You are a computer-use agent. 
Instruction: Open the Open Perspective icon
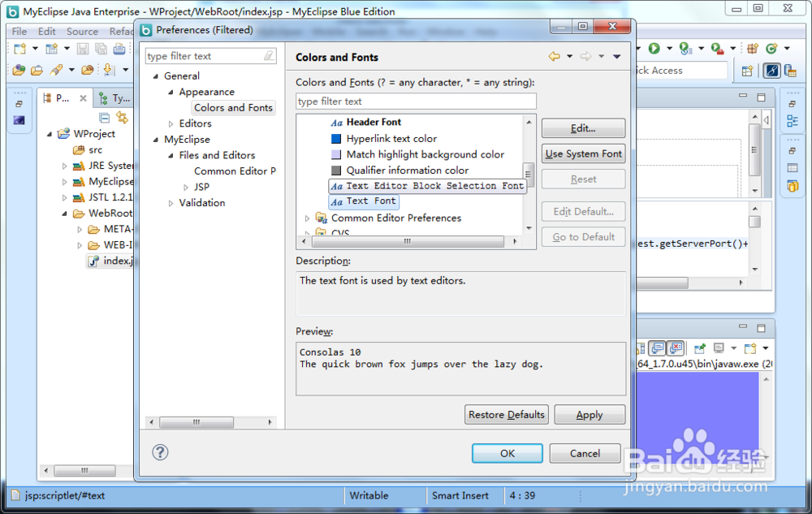[x=747, y=71]
